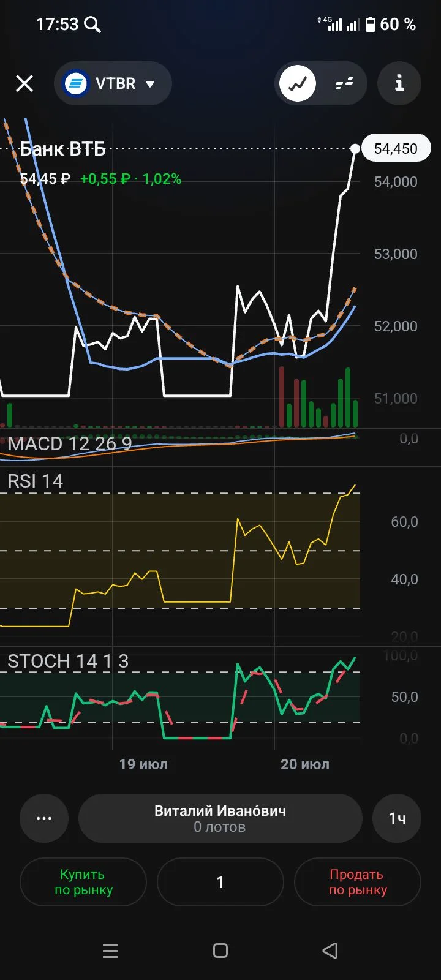This screenshot has height=980, width=441.
Task: Open MACD 12 26 9 indicator settings
Action: tap(70, 443)
